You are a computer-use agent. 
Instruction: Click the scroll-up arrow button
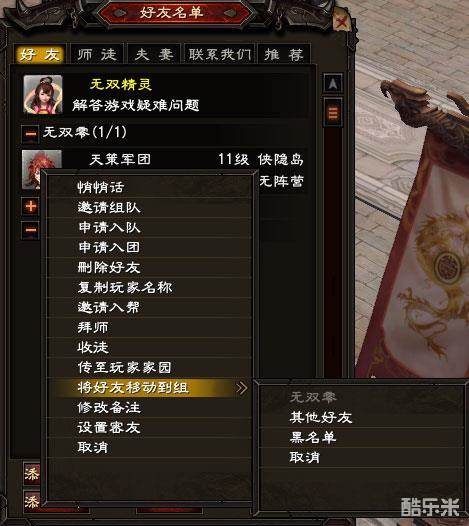point(333,83)
